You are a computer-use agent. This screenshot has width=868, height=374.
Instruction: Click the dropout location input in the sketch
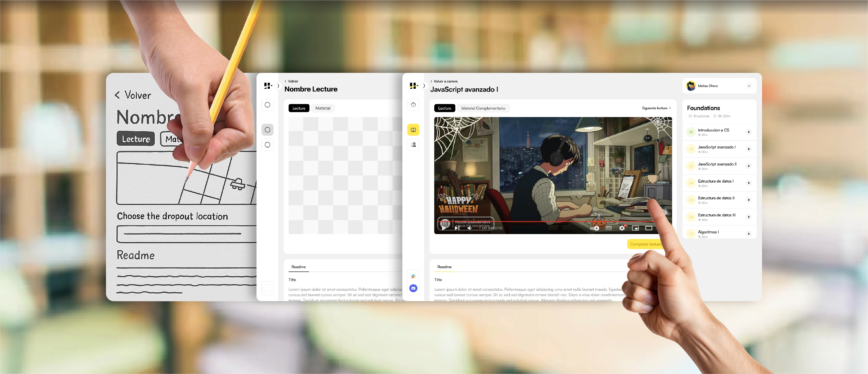click(186, 234)
